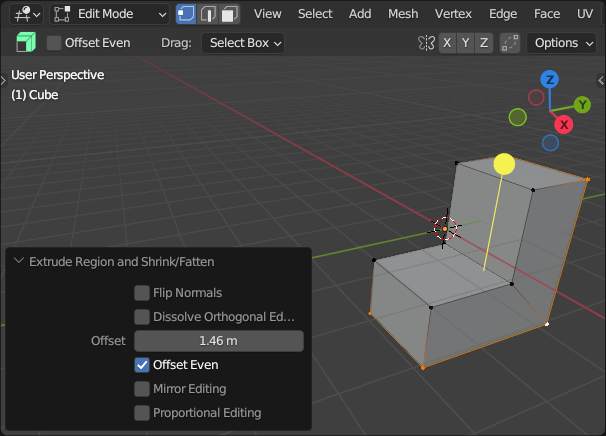
Task: Click the negative X axis gizmo circle
Action: click(536, 97)
